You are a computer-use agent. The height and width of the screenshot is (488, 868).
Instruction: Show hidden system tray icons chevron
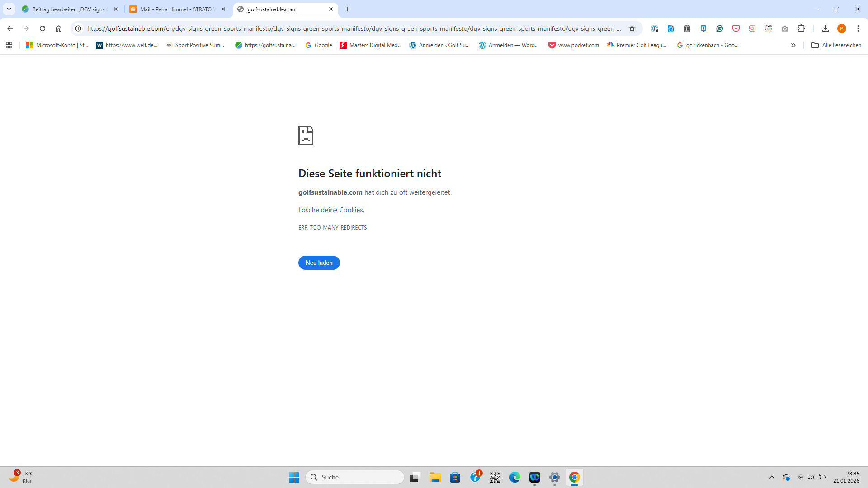point(772,477)
